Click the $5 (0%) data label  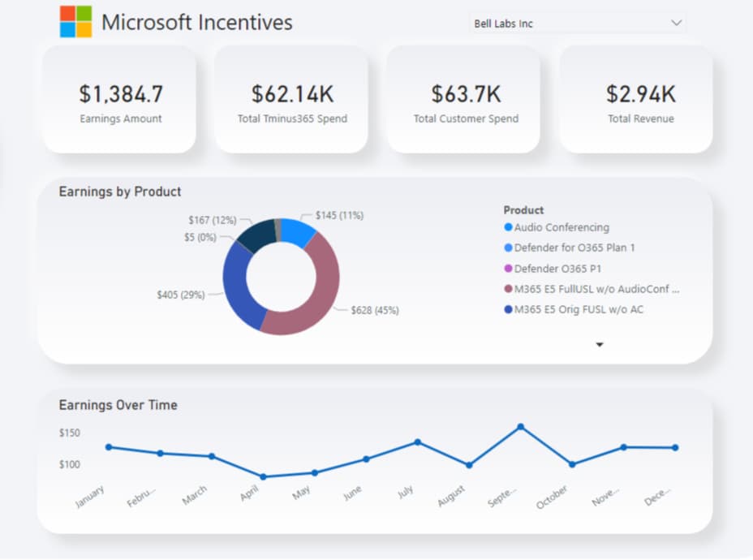[200, 237]
